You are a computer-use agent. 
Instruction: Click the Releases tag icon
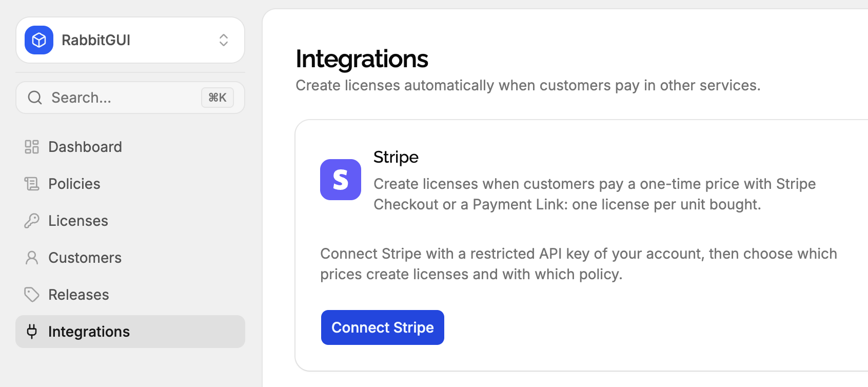(32, 295)
